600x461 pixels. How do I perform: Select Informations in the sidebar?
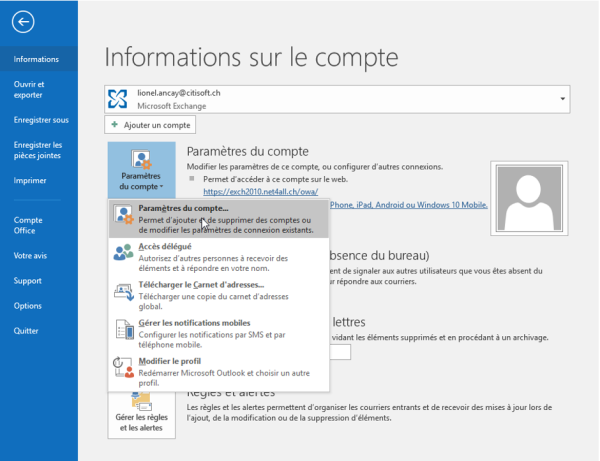pyautogui.click(x=39, y=59)
